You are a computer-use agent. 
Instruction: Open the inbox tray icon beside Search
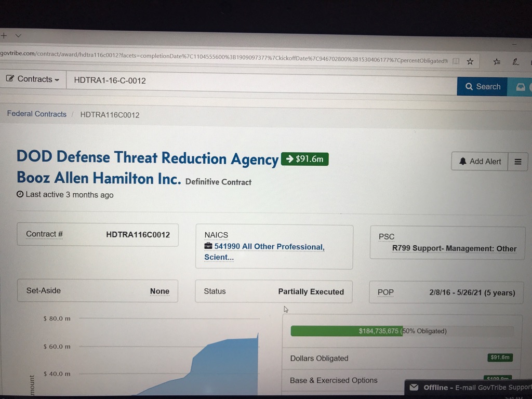coord(521,87)
